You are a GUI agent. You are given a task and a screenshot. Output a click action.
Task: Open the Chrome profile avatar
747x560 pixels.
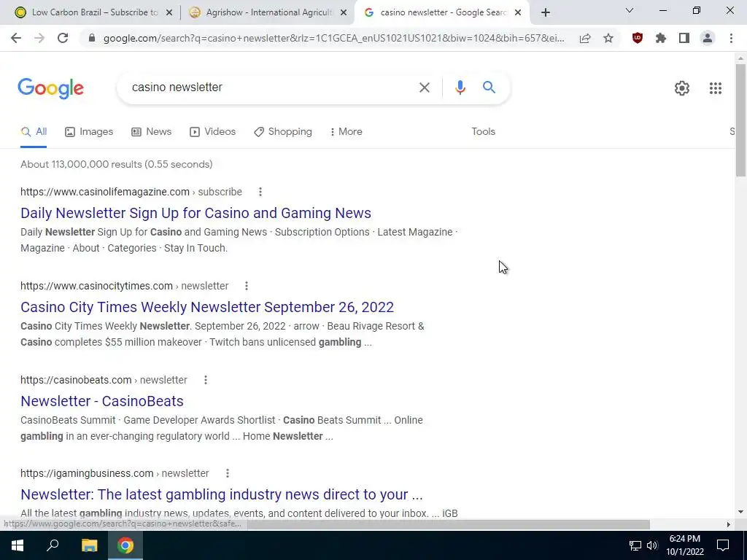click(x=708, y=38)
